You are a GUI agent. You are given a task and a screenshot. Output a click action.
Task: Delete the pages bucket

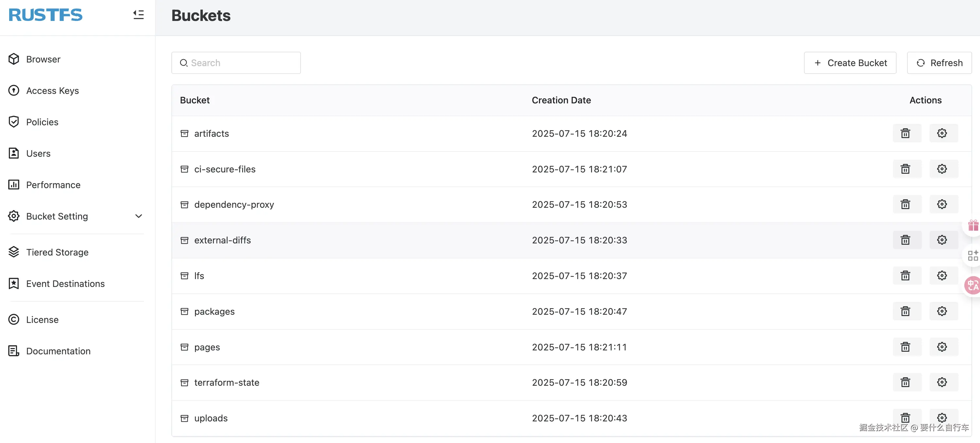tap(905, 347)
